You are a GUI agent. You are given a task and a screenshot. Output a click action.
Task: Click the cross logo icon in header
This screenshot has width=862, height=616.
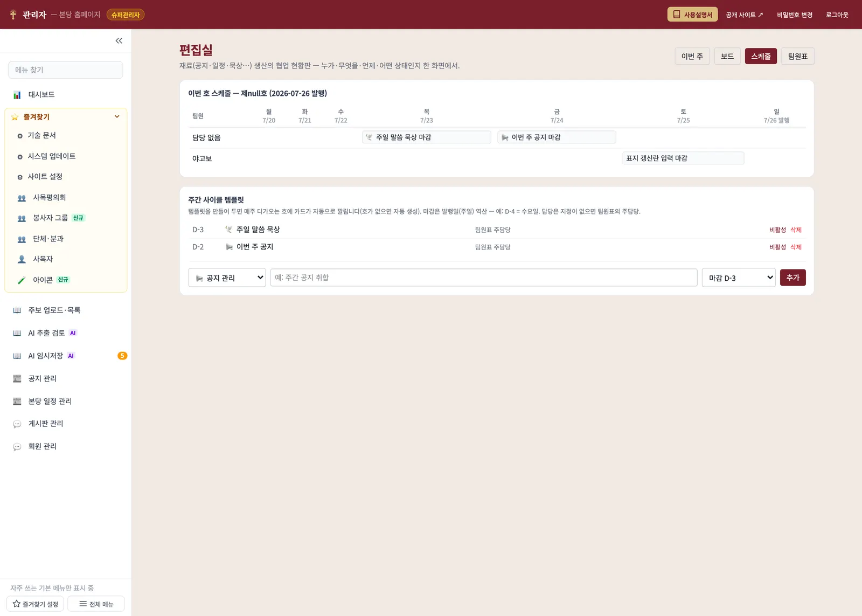(13, 15)
